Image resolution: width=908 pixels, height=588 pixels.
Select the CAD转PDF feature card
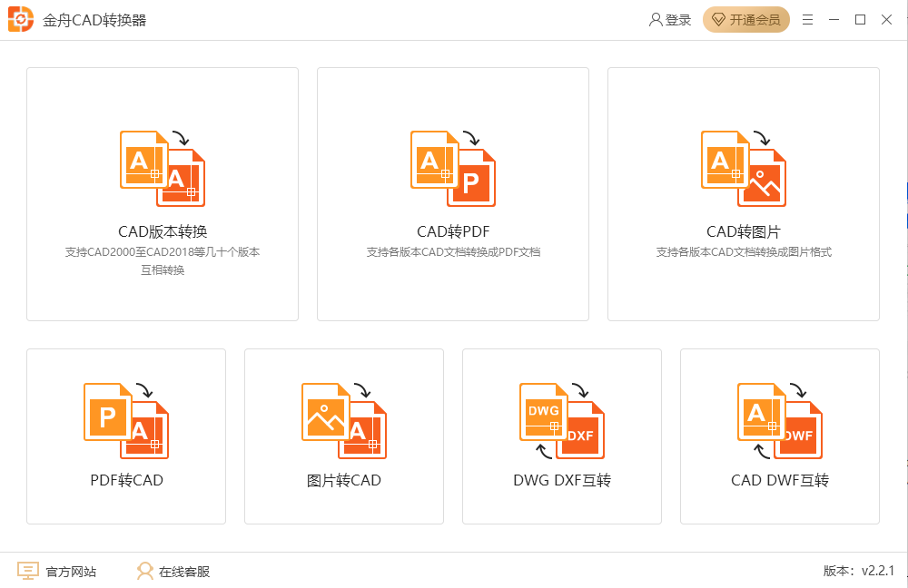point(452,193)
